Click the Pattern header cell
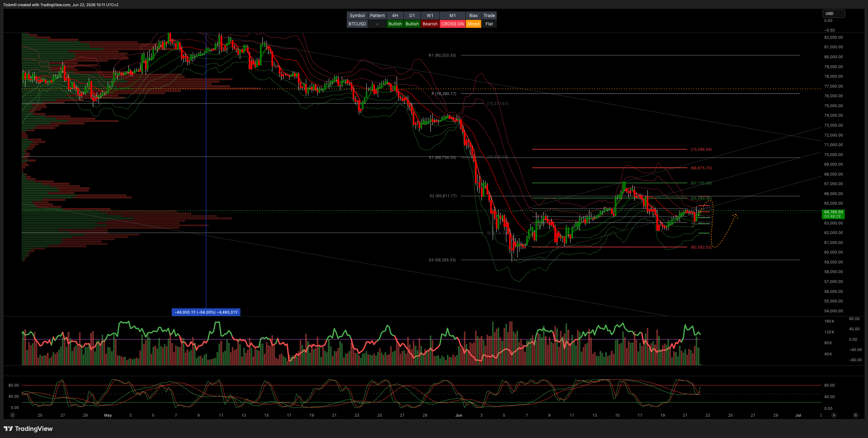Viewport: 868px width, 438px height. point(377,15)
